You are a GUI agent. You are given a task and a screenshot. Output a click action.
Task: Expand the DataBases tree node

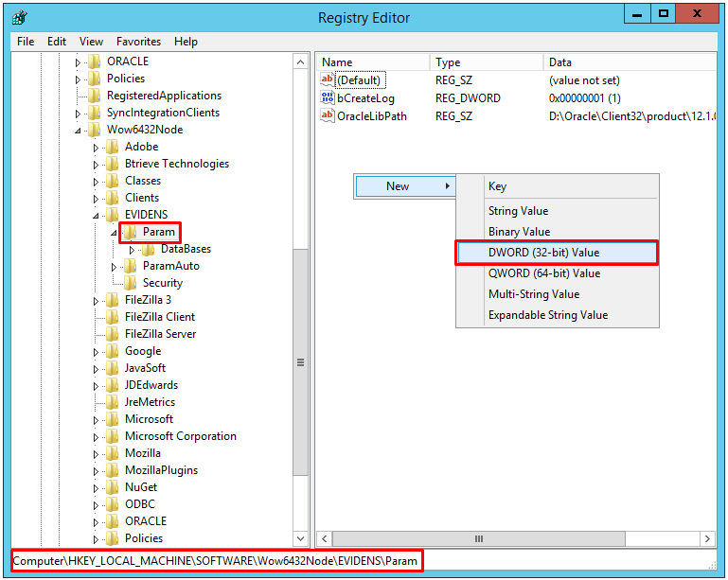click(x=133, y=250)
